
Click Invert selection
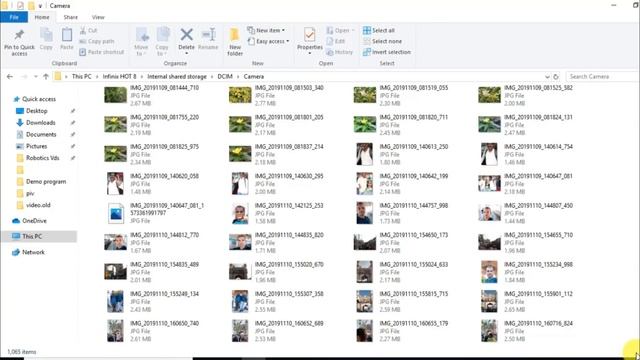click(387, 52)
